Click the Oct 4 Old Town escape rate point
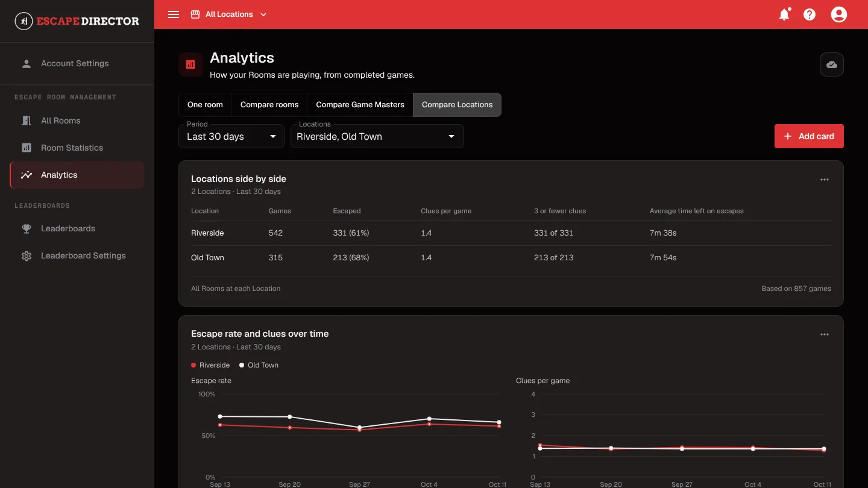The width and height of the screenshot is (868, 488). (x=429, y=419)
